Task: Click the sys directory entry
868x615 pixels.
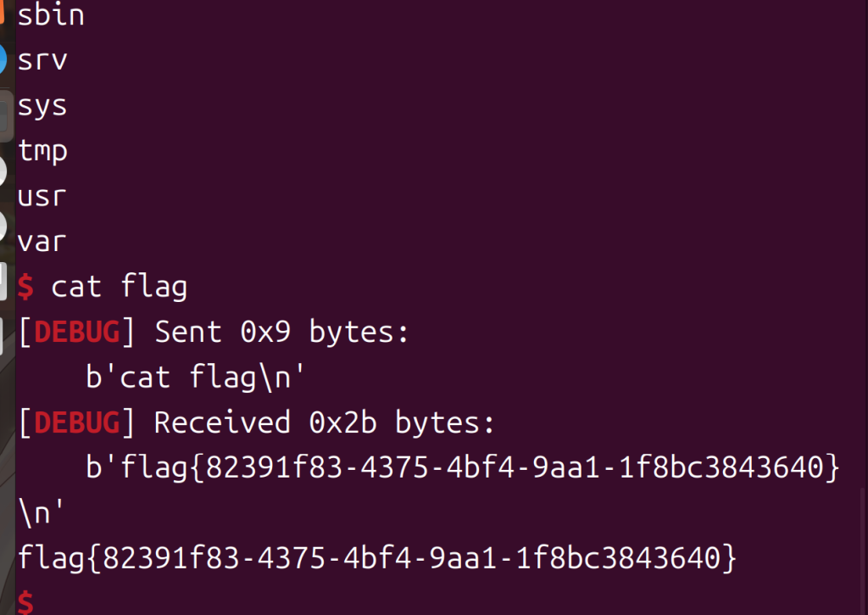Action: (x=42, y=106)
